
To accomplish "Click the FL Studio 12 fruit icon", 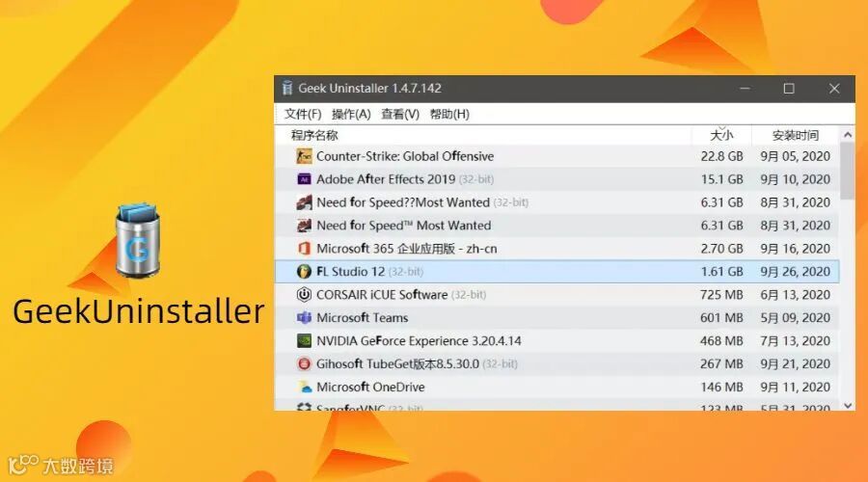I will coord(304,272).
